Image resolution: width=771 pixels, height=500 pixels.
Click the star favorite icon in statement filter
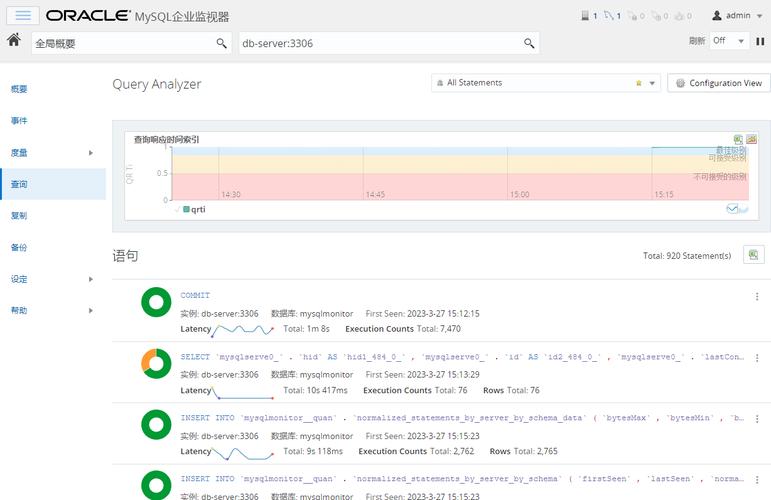[639, 83]
